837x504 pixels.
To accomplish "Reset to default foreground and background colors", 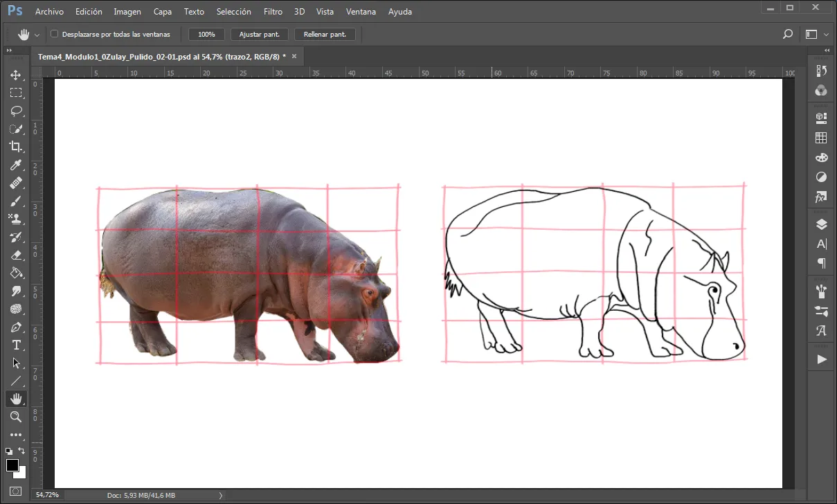I will click(x=8, y=451).
